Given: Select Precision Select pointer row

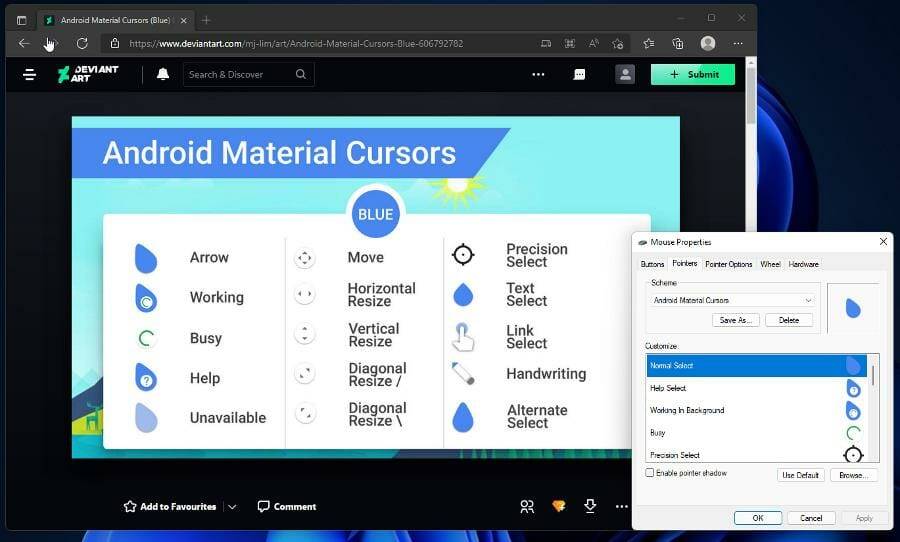Looking at the screenshot, I should (x=757, y=455).
